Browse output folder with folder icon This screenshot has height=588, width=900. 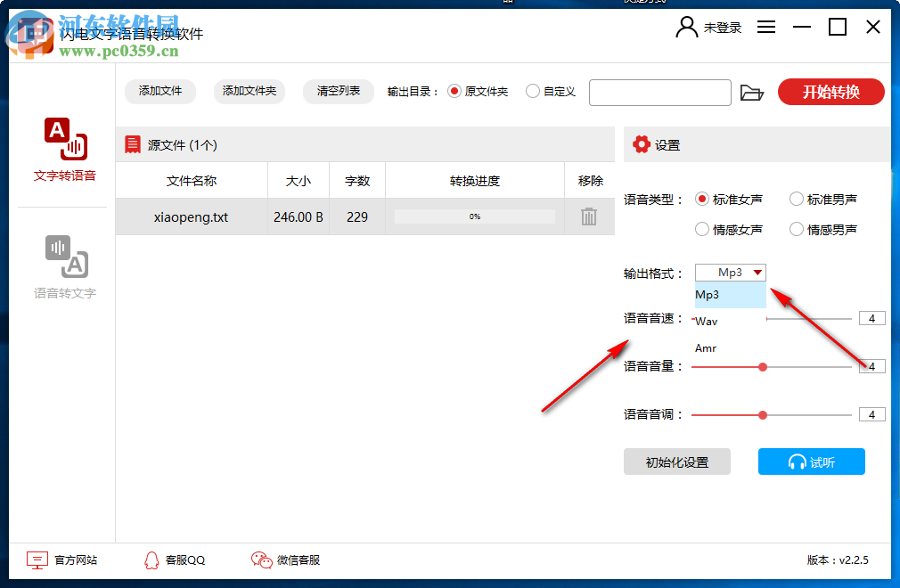pos(751,93)
